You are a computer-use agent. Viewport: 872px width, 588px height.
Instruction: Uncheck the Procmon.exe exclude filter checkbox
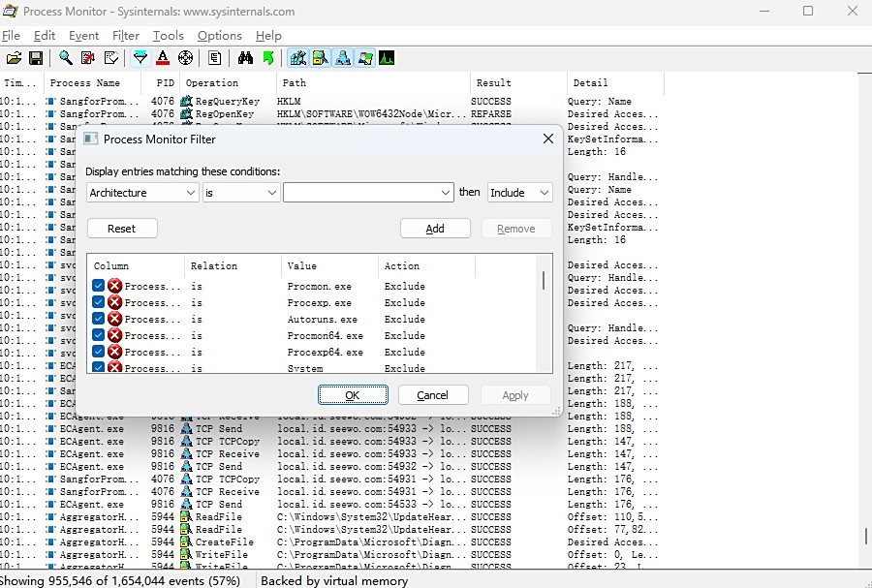click(99, 286)
